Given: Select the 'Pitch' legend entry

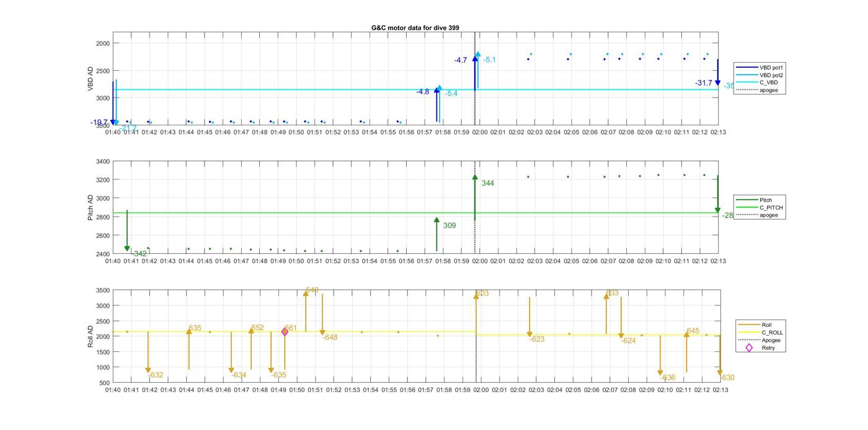Looking at the screenshot, I should [753, 200].
